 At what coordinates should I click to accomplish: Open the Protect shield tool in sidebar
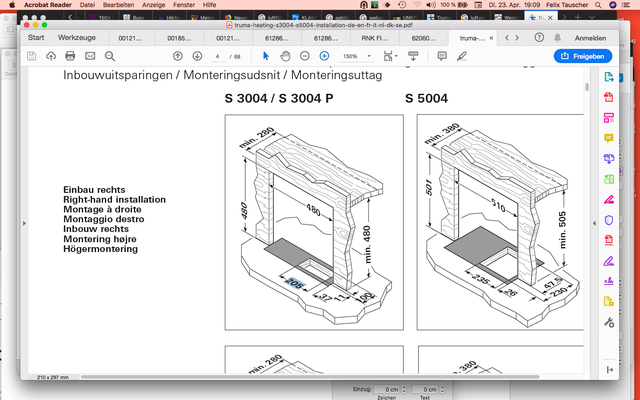609,220
